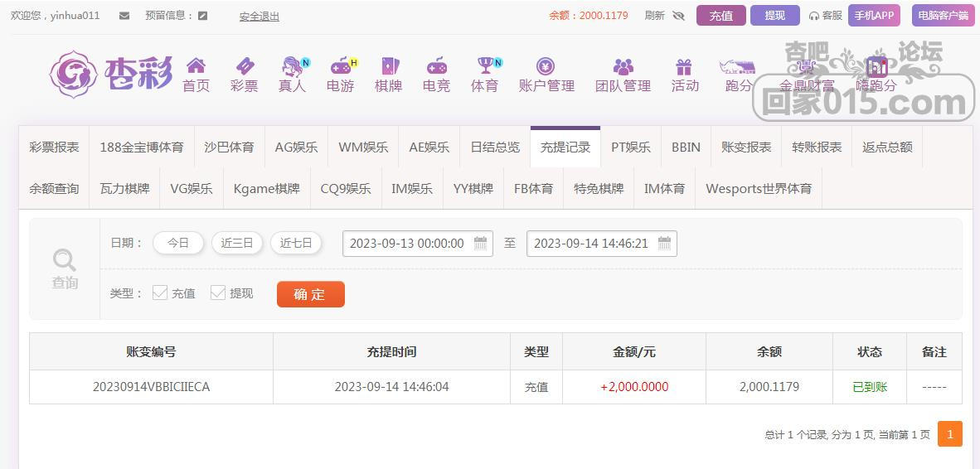Viewport: 980px width, 469px height.
Task: Click the 余额：2000.1179 balance text
Action: tap(589, 16)
